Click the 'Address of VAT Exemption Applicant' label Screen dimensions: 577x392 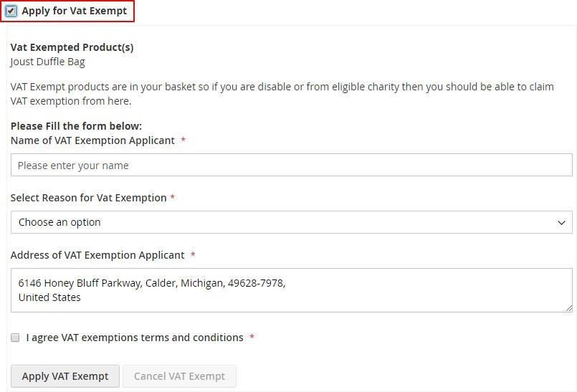pyautogui.click(x=97, y=255)
